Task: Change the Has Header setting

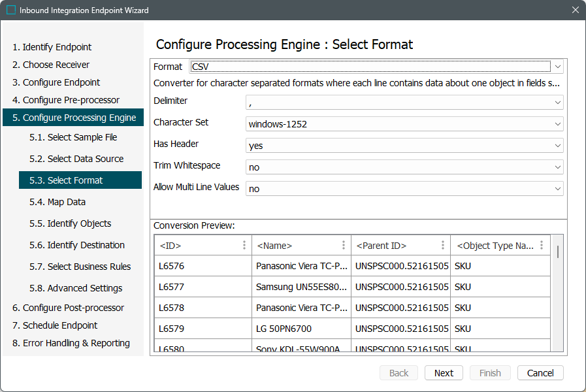Action: [x=557, y=146]
